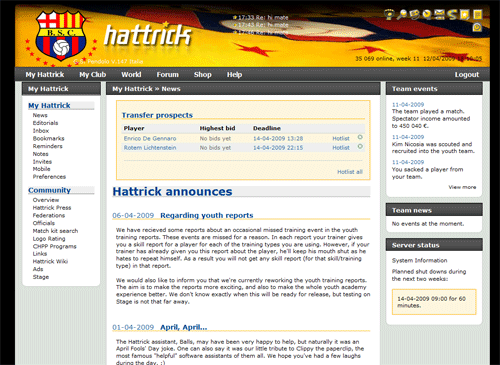Click the Logout link
The height and width of the screenshot is (365, 500).
[x=467, y=75]
